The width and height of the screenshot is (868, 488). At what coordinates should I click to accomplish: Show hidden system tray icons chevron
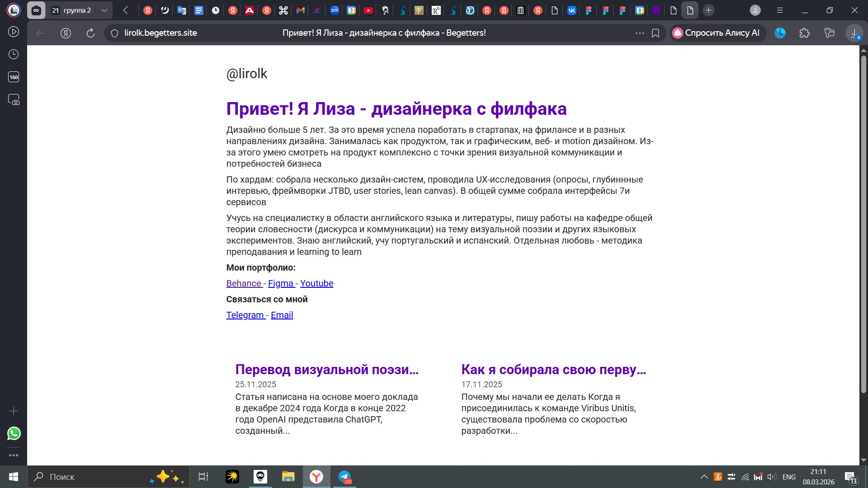[x=704, y=477]
